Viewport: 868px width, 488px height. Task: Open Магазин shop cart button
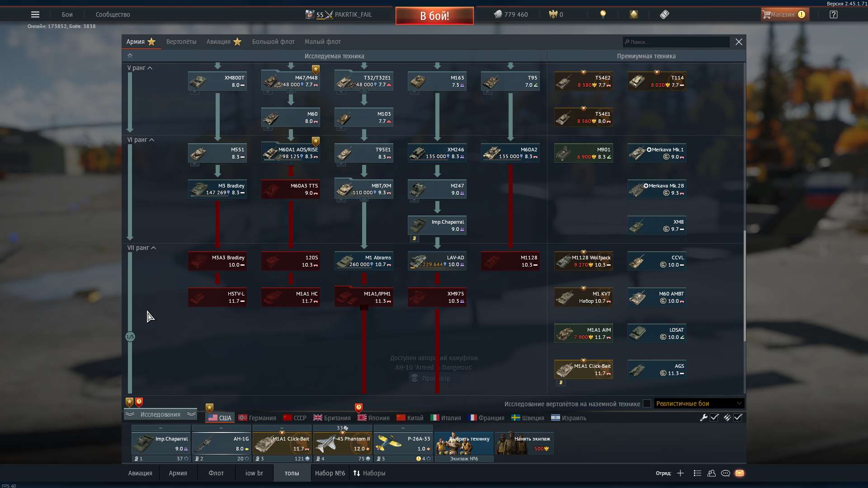tap(785, 14)
